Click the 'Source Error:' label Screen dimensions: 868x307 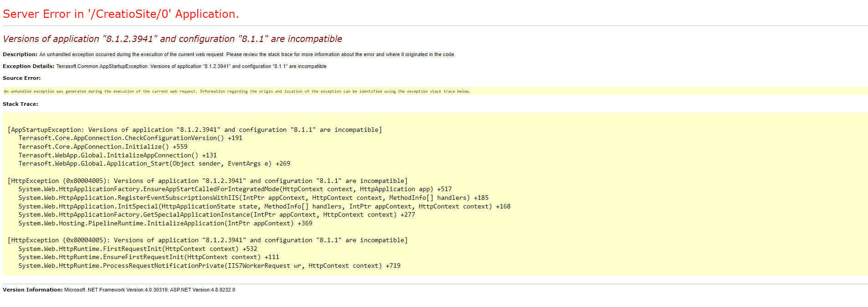pyautogui.click(x=21, y=78)
